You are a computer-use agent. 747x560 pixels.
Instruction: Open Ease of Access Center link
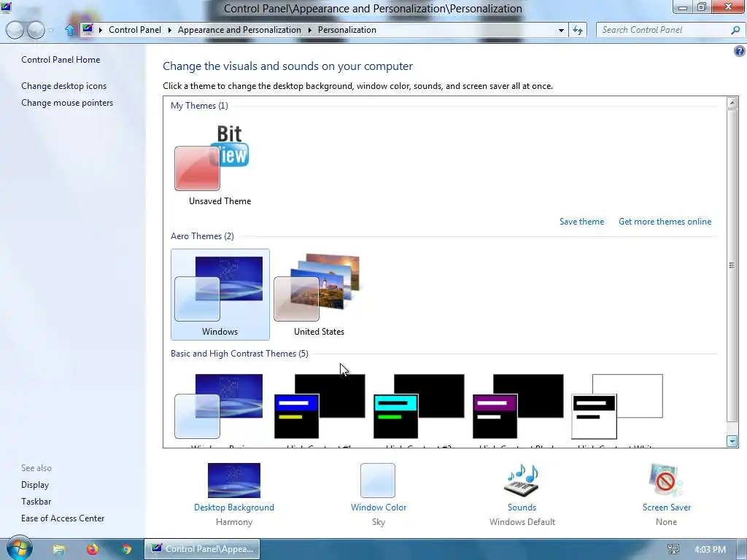[63, 518]
